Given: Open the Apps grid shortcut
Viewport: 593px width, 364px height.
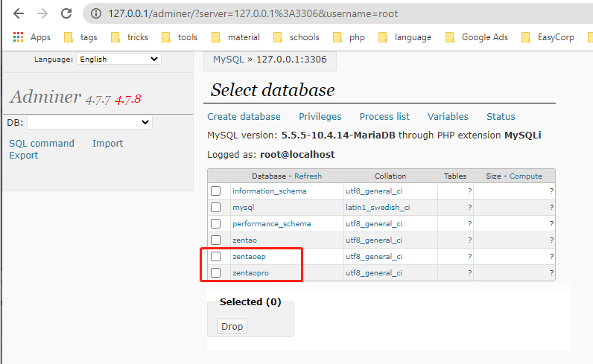Looking at the screenshot, I should pos(32,37).
